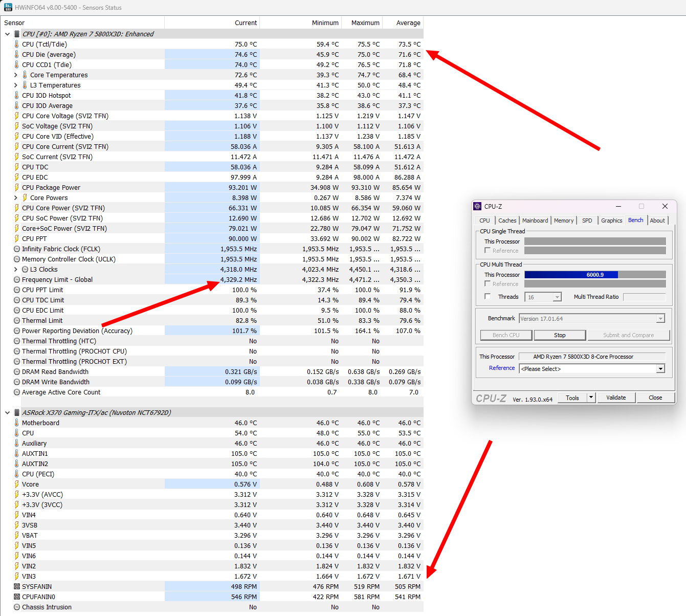Click the Submit and Compare button

click(x=629, y=335)
